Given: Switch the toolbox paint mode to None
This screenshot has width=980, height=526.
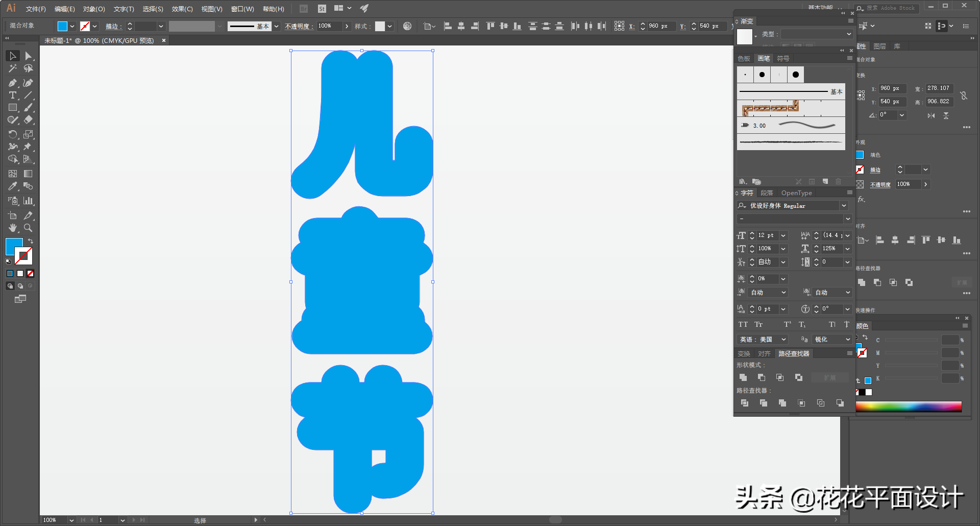Looking at the screenshot, I should [x=31, y=274].
